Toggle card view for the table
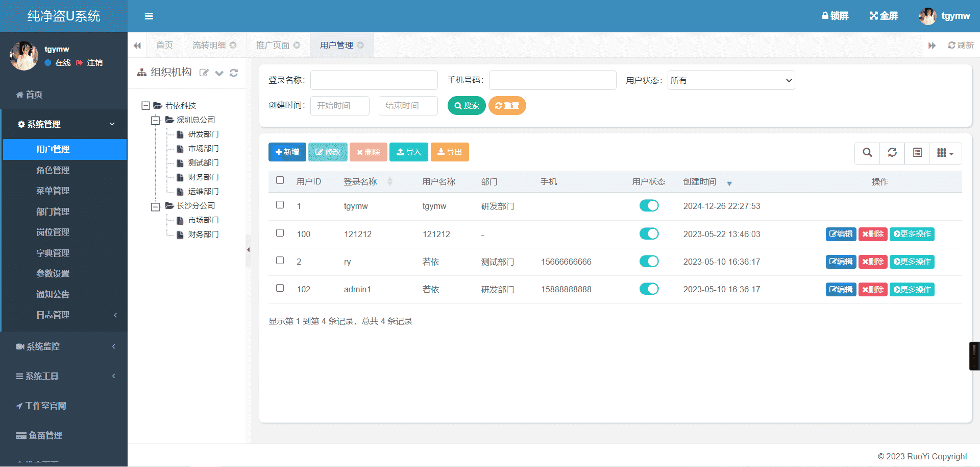 (x=917, y=153)
